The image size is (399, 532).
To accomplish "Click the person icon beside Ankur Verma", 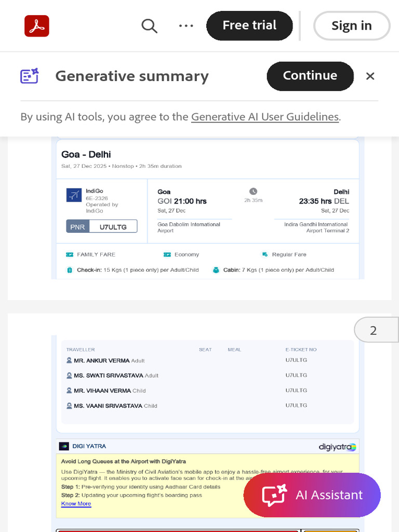I will pos(69,361).
